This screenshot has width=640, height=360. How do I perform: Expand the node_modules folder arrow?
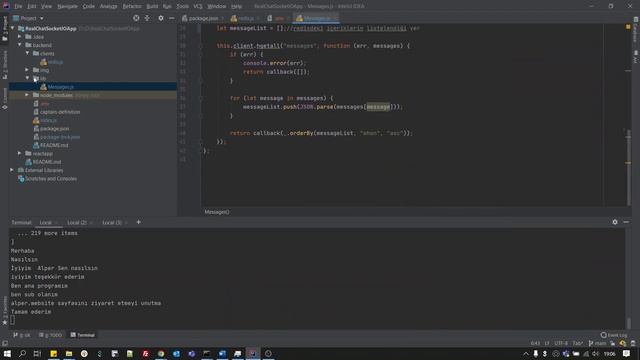click(27, 95)
